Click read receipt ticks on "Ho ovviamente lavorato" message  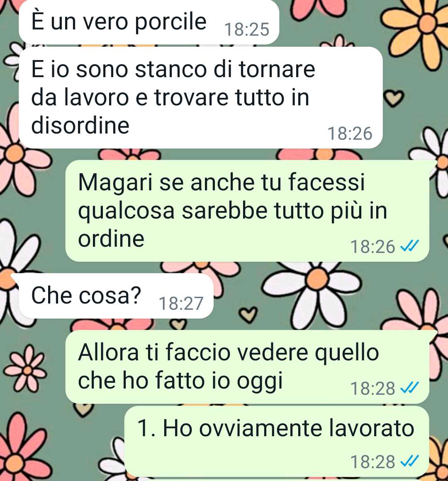(410, 462)
